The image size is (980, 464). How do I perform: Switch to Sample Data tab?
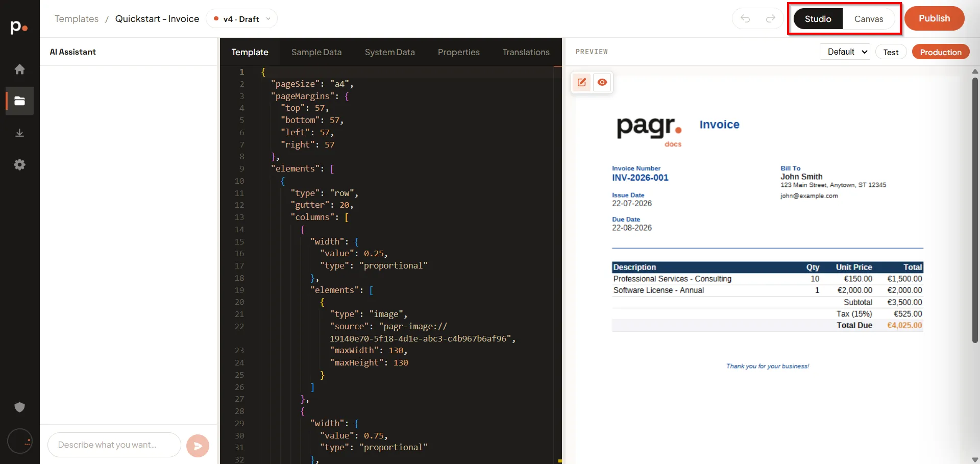coord(316,52)
